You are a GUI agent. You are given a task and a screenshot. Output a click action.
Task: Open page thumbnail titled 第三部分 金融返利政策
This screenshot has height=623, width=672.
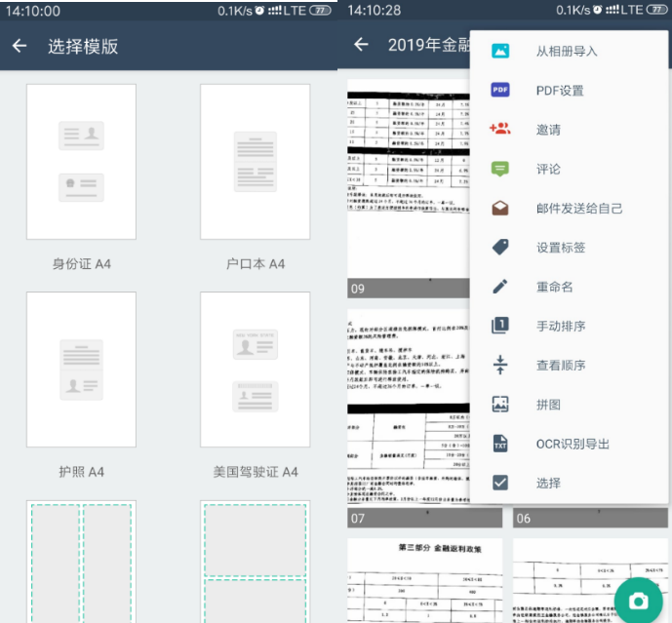[424, 580]
